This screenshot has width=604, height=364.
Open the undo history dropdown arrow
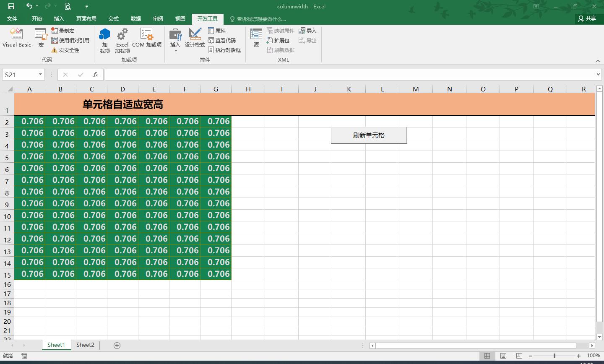tap(37, 6)
